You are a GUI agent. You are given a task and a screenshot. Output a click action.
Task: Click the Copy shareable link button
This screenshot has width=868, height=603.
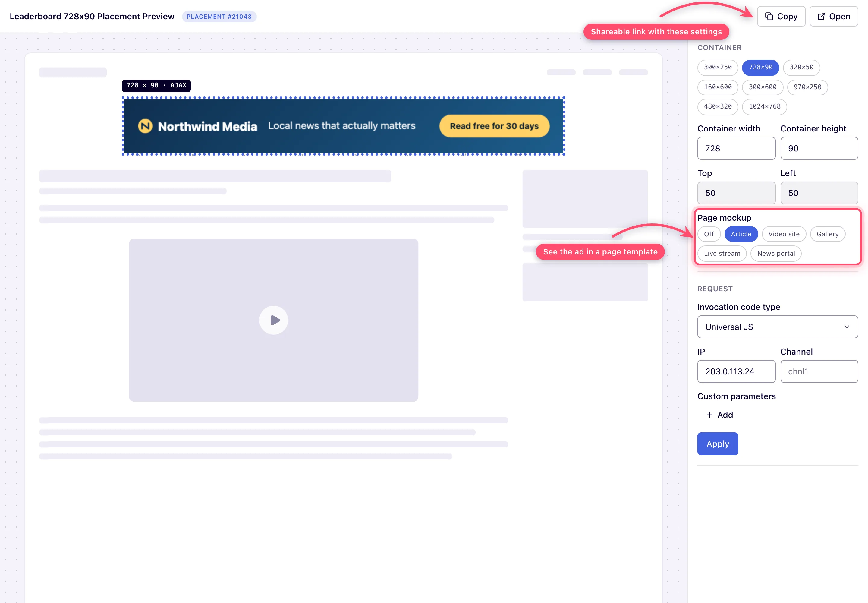tap(781, 16)
